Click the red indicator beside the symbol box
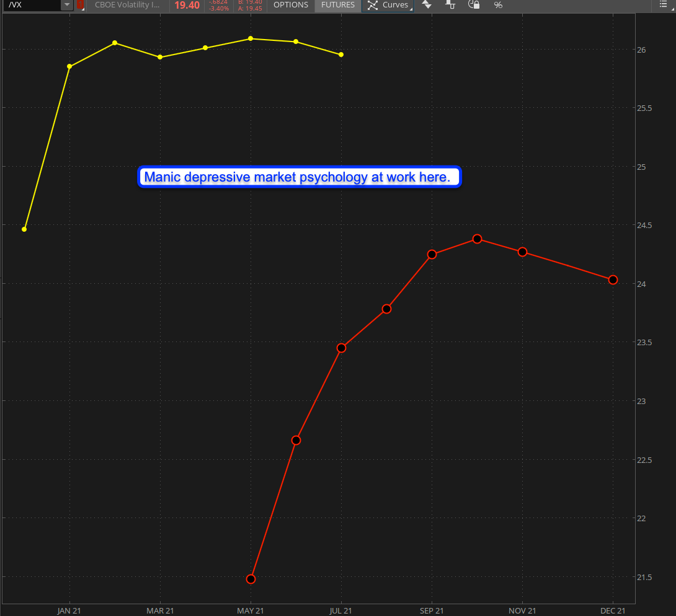 coord(80,5)
